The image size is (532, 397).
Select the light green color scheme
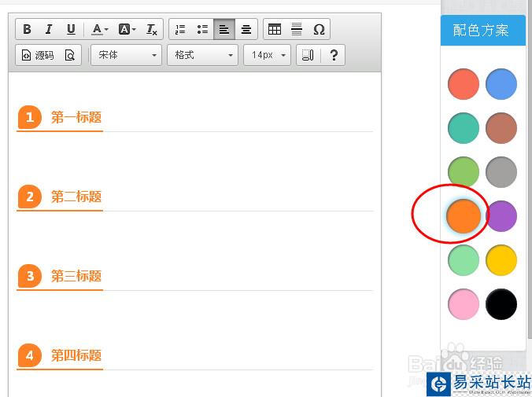point(464,260)
